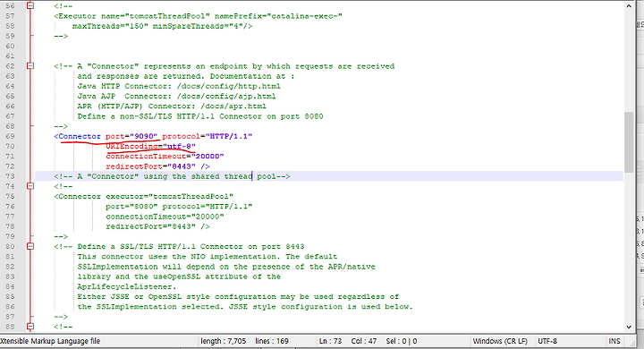The height and width of the screenshot is (349, 644).
Task: Toggle the INS insert mode indicator
Action: click(614, 341)
